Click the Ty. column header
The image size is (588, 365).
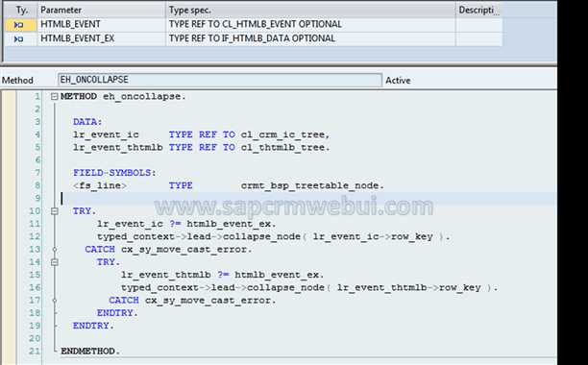point(21,11)
